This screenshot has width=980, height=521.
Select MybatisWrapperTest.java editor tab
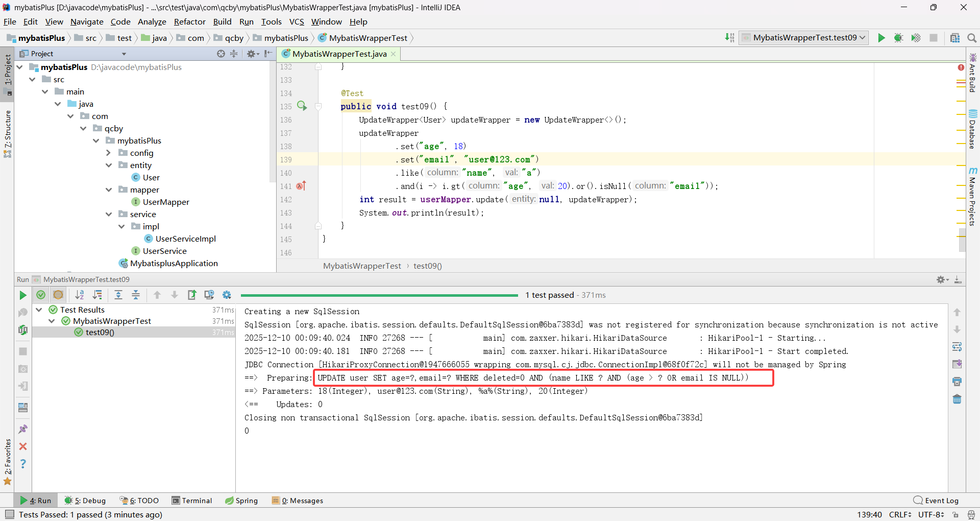tap(339, 54)
